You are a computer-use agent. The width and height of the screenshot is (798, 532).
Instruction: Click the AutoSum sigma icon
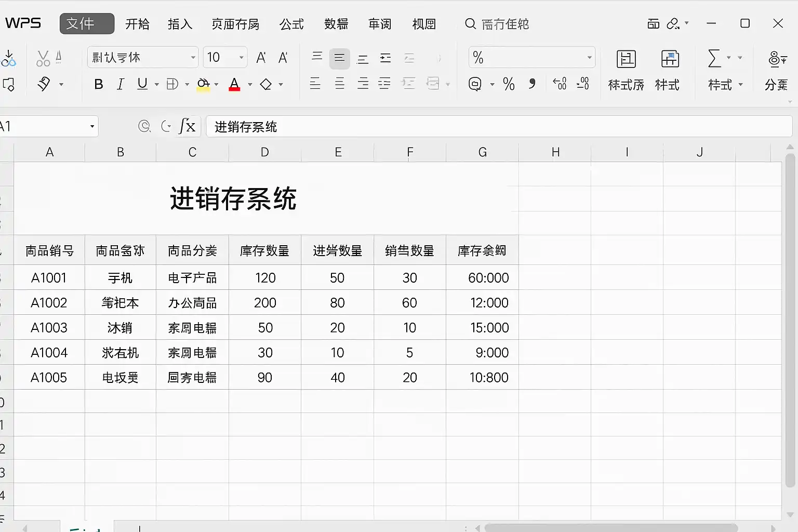[x=714, y=58]
